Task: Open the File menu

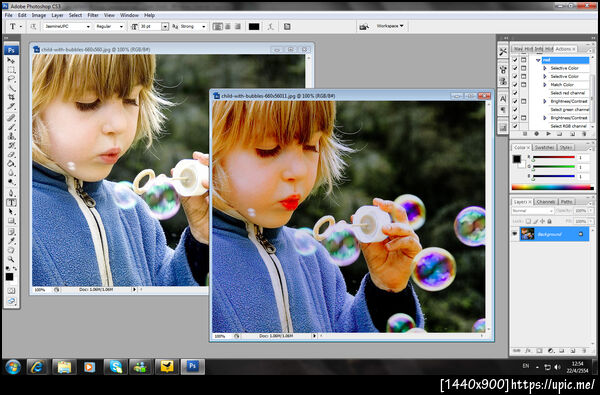Action: [x=8, y=15]
